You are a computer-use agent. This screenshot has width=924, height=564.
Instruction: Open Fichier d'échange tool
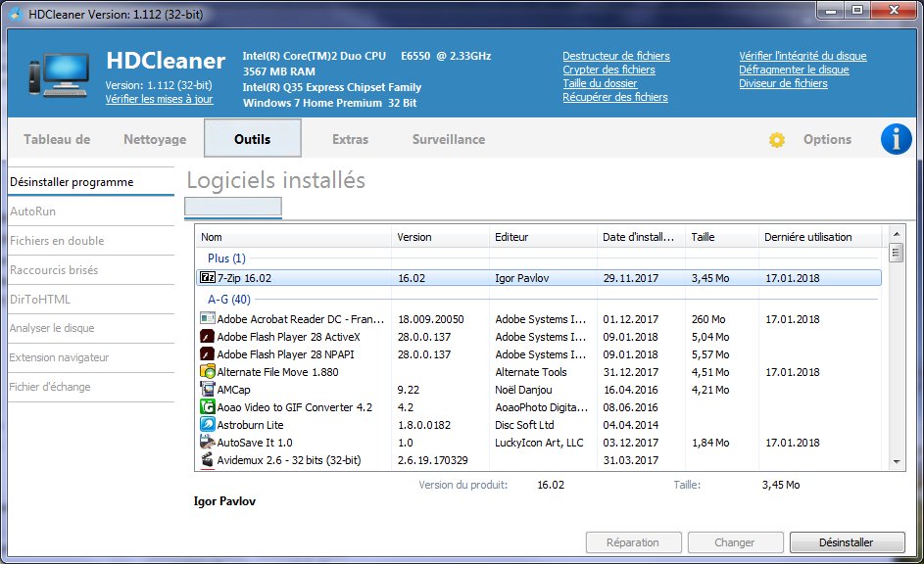tap(91, 387)
